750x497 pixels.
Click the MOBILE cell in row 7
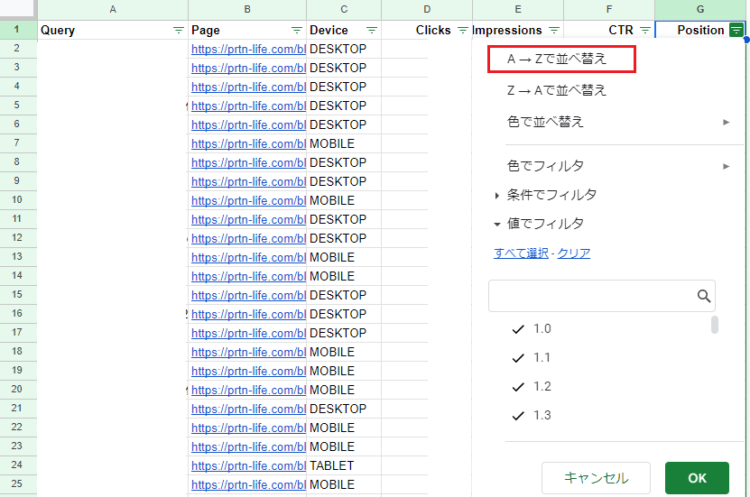click(x=344, y=144)
